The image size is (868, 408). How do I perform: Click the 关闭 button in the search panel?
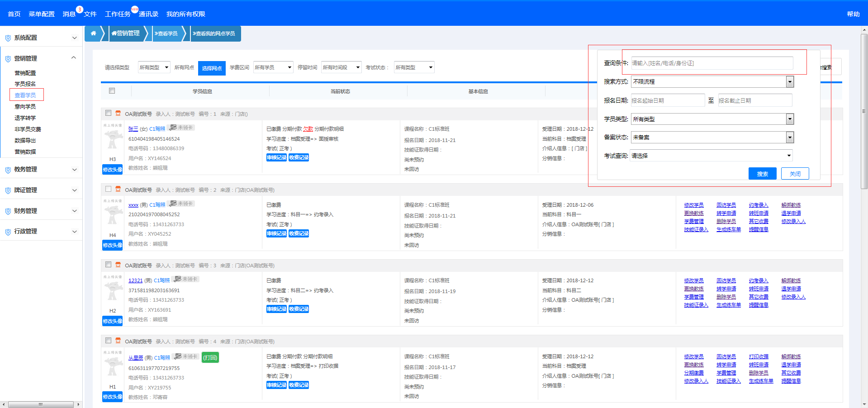tap(795, 174)
